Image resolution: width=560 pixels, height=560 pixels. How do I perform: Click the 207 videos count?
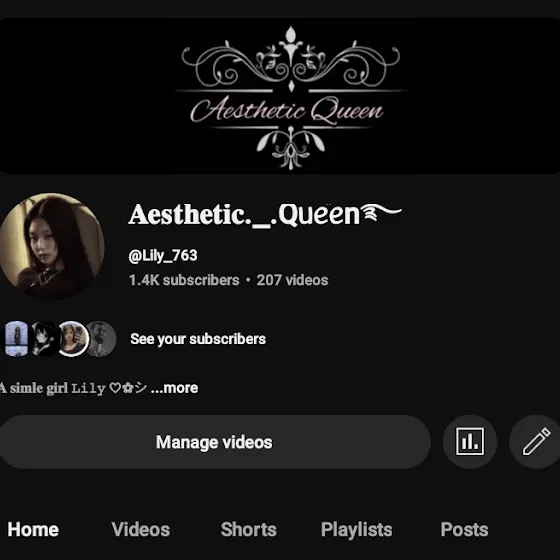292,280
